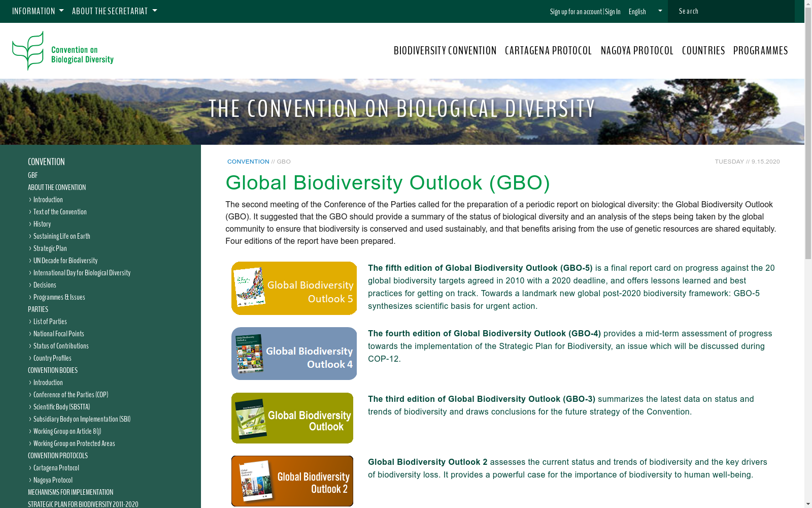This screenshot has height=508, width=812.
Task: Open the Global Biodiversity Outlook 4 thumbnail
Action: pyautogui.click(x=294, y=354)
